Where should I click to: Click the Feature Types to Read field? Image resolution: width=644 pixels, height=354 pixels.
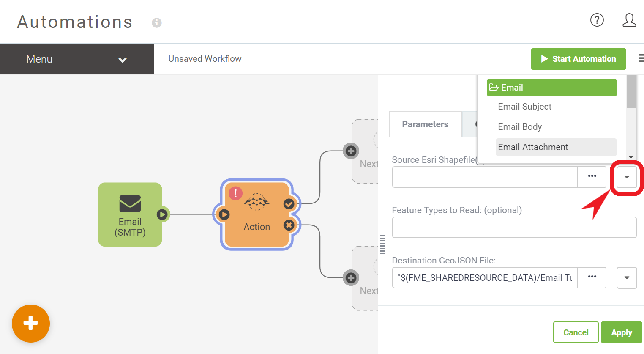[514, 228]
